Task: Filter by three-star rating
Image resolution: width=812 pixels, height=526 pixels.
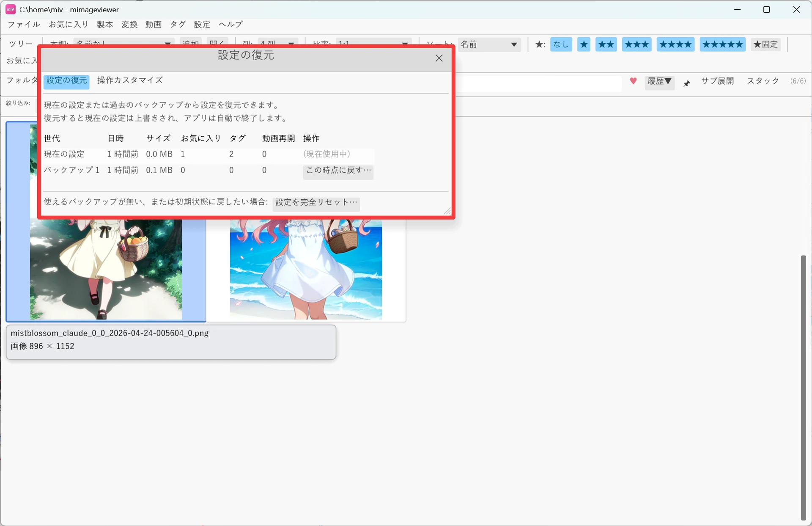Action: (x=636, y=44)
